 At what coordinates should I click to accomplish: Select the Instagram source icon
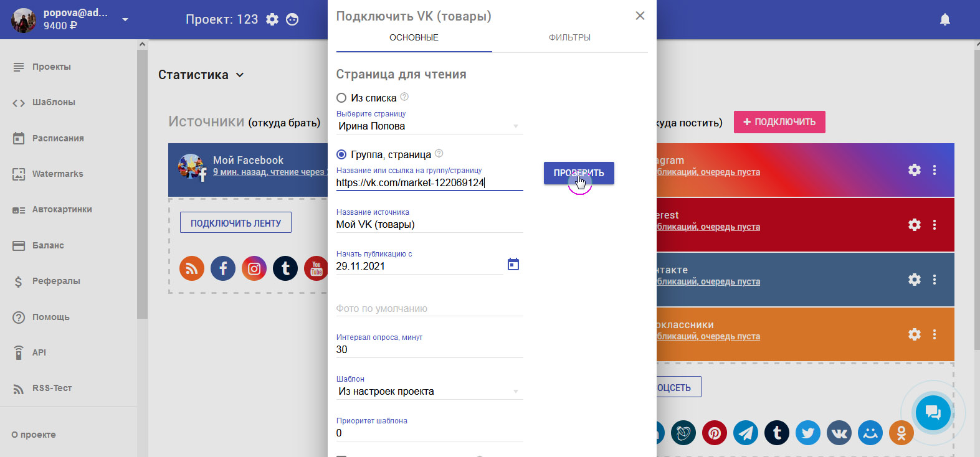(254, 268)
